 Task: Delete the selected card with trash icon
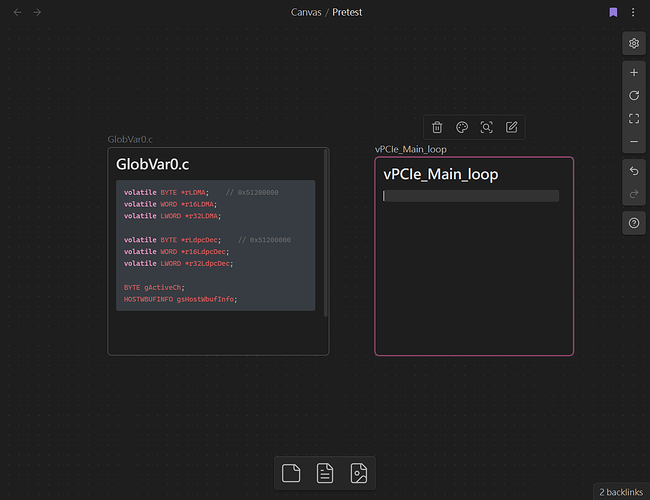(x=437, y=127)
